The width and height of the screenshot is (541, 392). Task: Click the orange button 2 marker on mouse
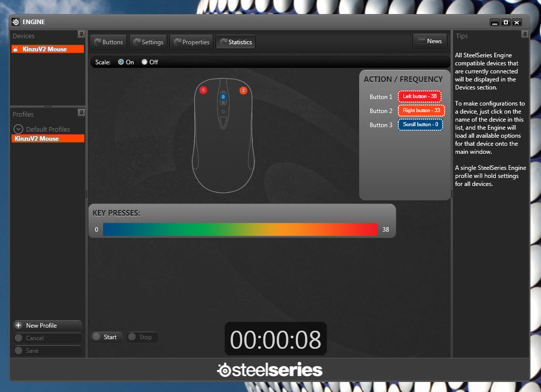[x=243, y=90]
